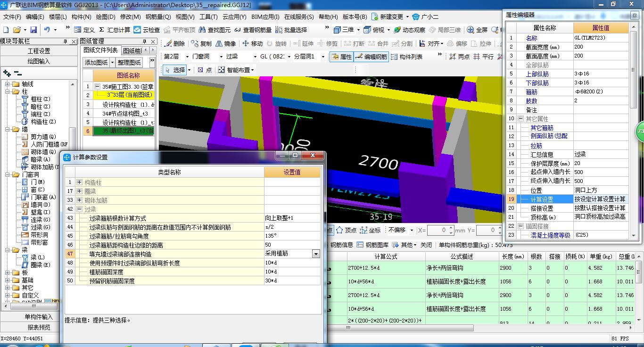
Task: Switch to 三维 3D view
Action: [344, 30]
